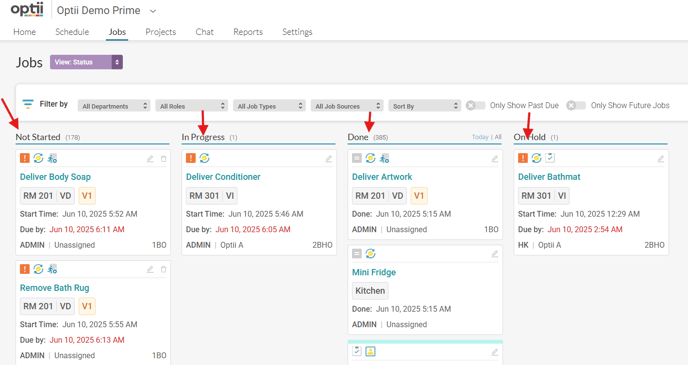
Task: Open the Deliver Body Soap job
Action: 55,177
